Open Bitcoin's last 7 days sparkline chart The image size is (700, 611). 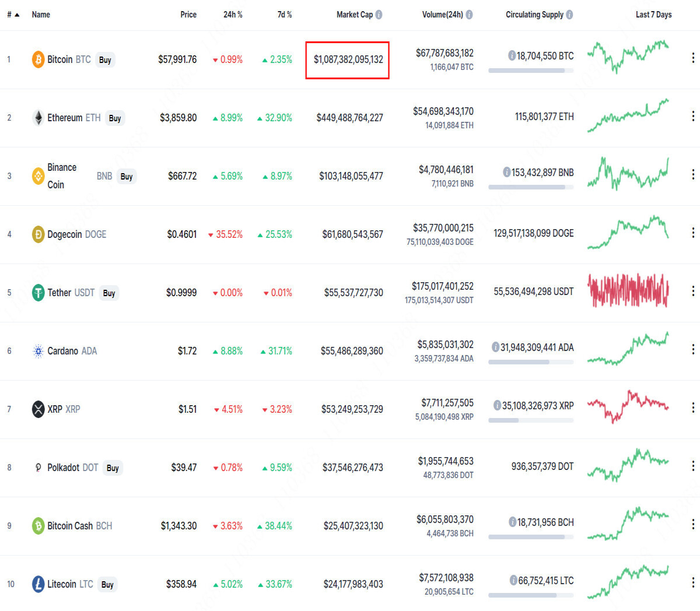click(x=628, y=57)
